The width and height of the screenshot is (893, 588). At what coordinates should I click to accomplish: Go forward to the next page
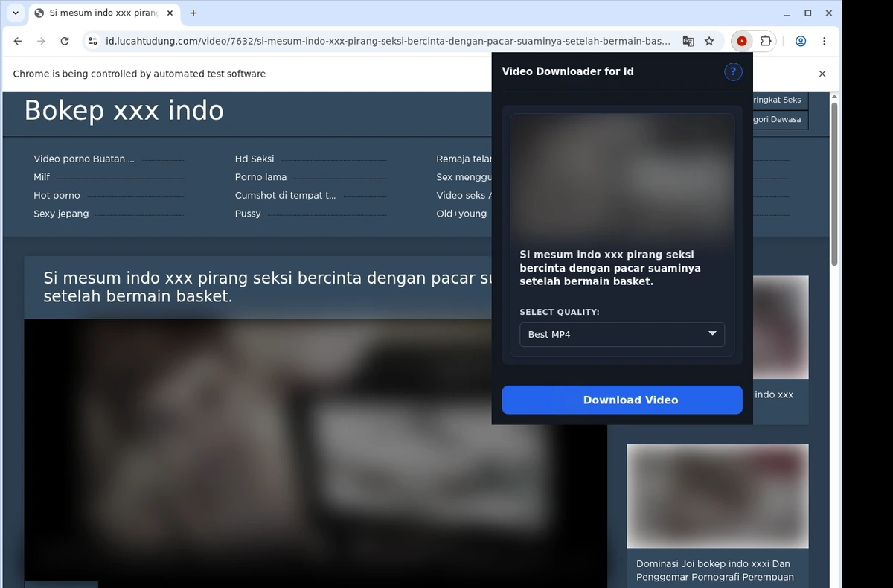[41, 42]
